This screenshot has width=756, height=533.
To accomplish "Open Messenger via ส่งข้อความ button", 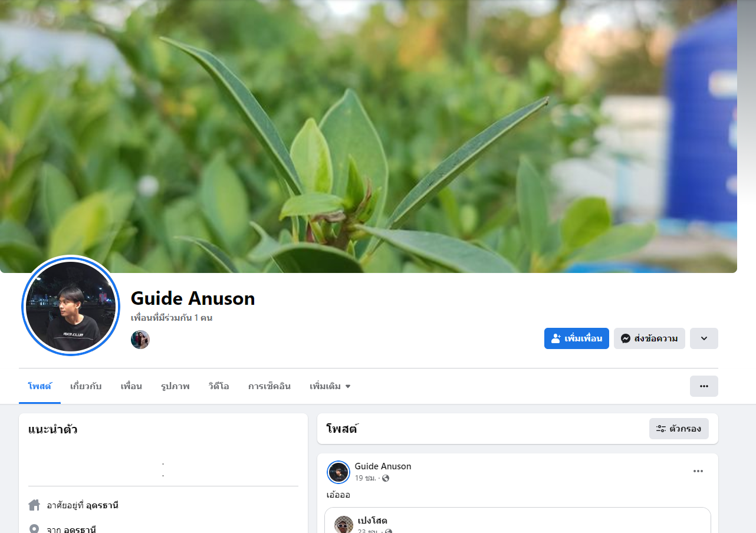I will click(649, 338).
